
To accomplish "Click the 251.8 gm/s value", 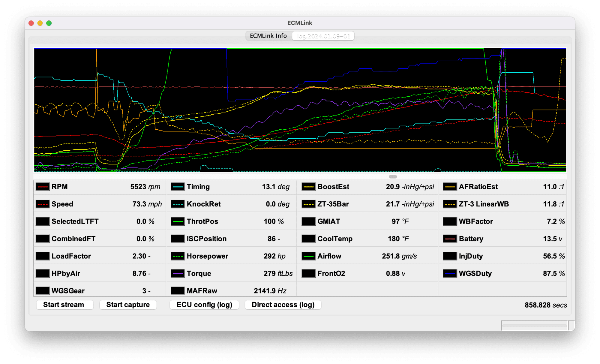I will pos(399,256).
